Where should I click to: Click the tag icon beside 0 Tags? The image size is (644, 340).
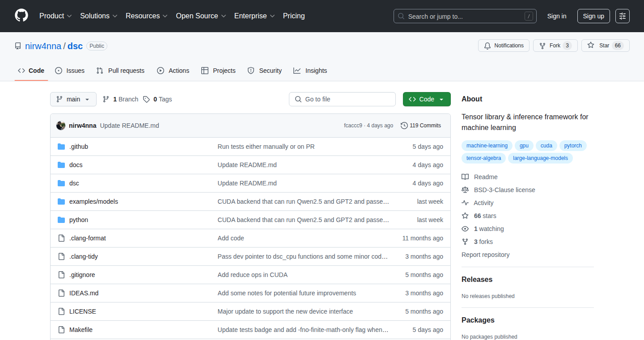pos(146,99)
